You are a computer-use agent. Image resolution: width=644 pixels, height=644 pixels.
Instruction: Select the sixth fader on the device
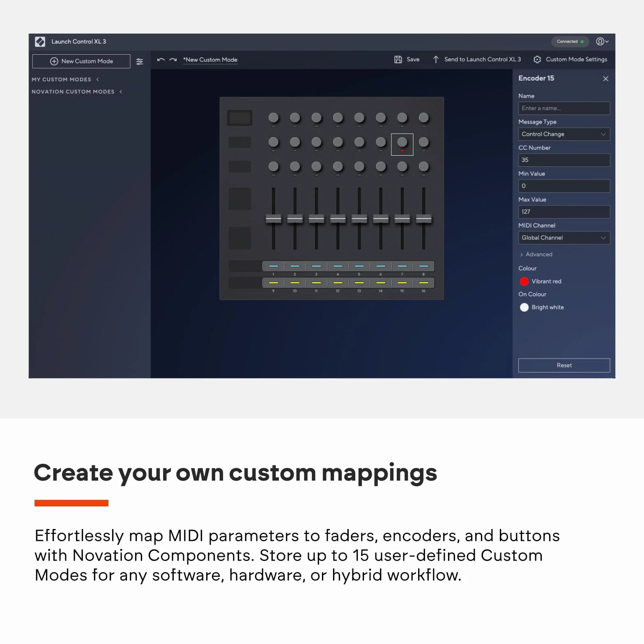(x=381, y=219)
